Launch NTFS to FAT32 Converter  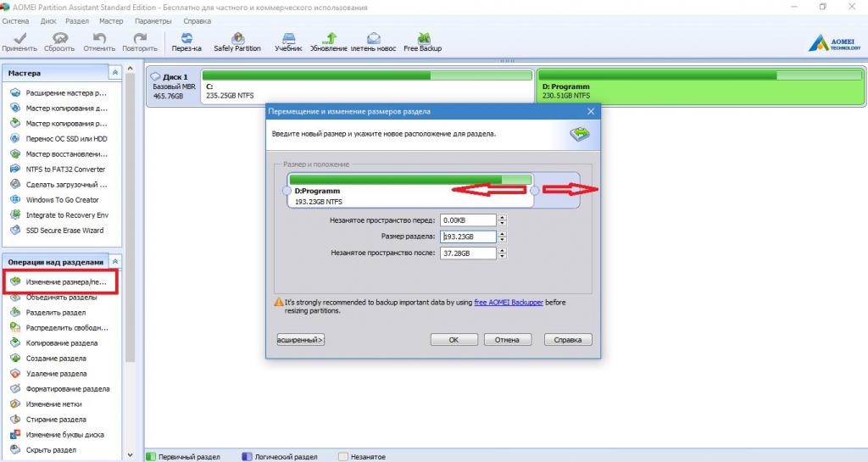tap(58, 170)
